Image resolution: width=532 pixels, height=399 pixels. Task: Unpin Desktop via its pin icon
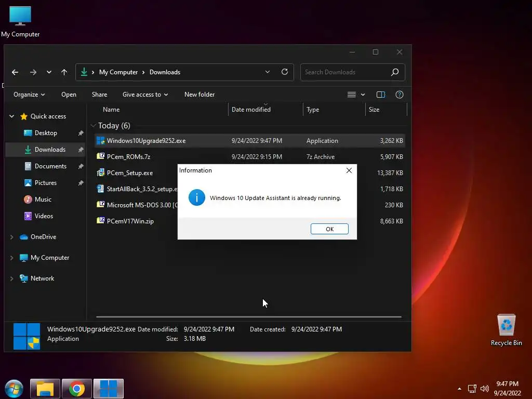81,133
